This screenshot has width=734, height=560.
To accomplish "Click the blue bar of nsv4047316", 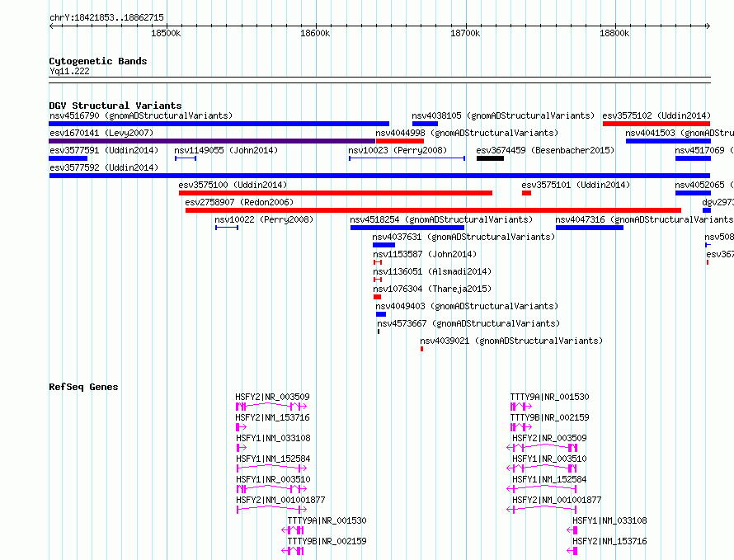I will tap(590, 228).
